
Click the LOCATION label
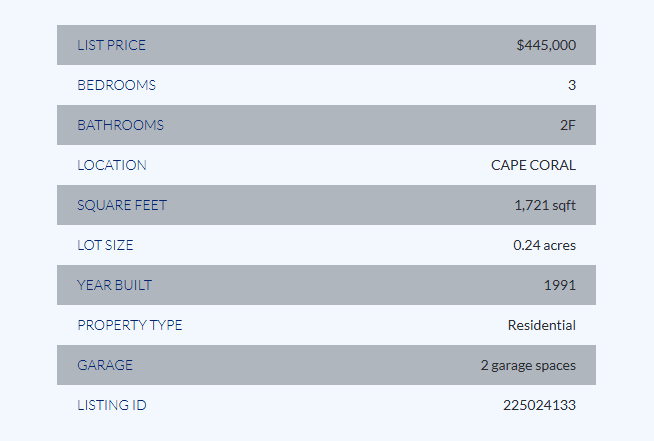click(x=112, y=165)
